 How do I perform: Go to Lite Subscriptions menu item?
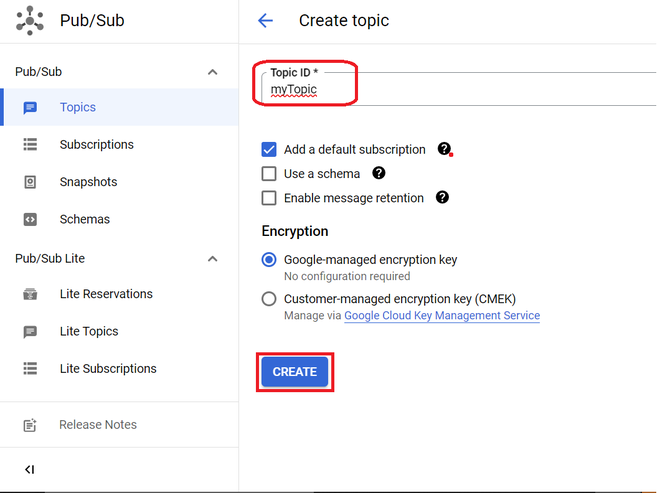pyautogui.click(x=108, y=368)
